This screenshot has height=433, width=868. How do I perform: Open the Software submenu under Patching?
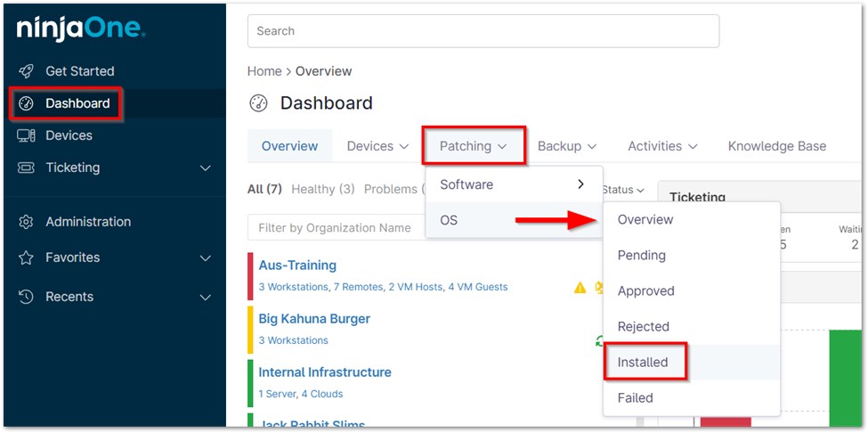(x=513, y=184)
